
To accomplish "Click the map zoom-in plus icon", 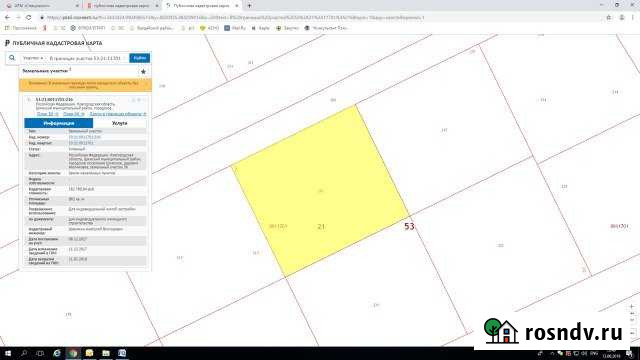I will pyautogui.click(x=631, y=306).
